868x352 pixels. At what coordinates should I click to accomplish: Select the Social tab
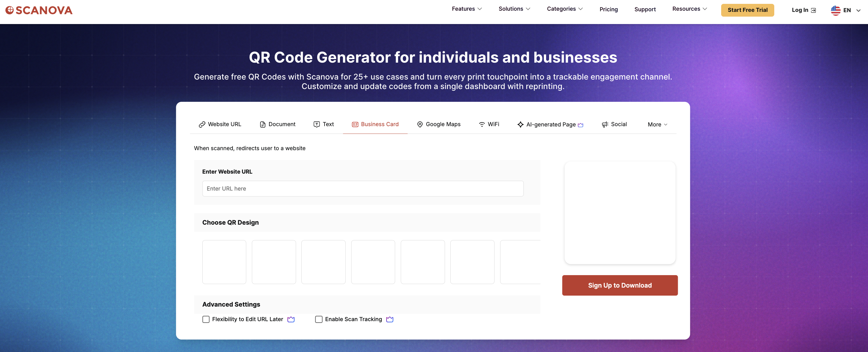coord(614,124)
